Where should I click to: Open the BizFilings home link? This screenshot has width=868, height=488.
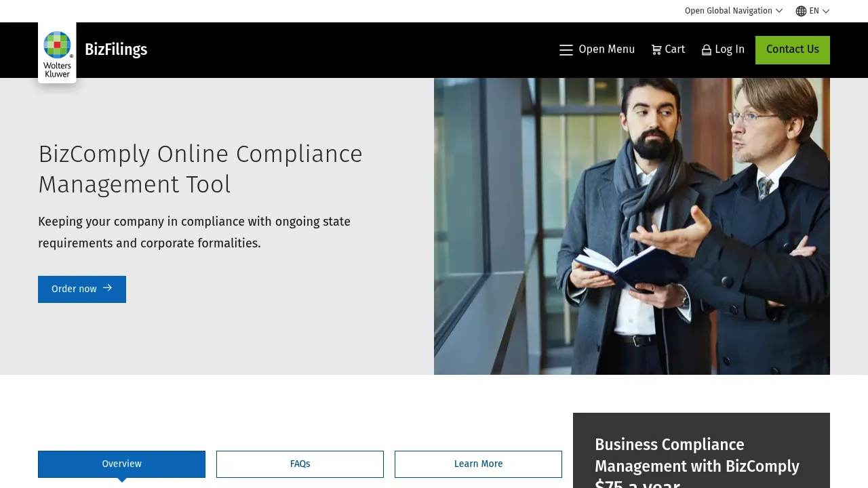pos(116,49)
